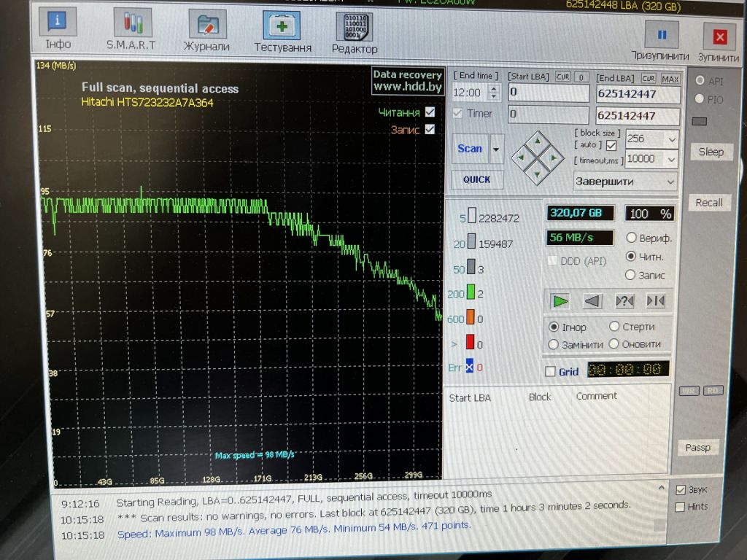Click the Start LBA input field
747x560 pixels.
point(549,93)
